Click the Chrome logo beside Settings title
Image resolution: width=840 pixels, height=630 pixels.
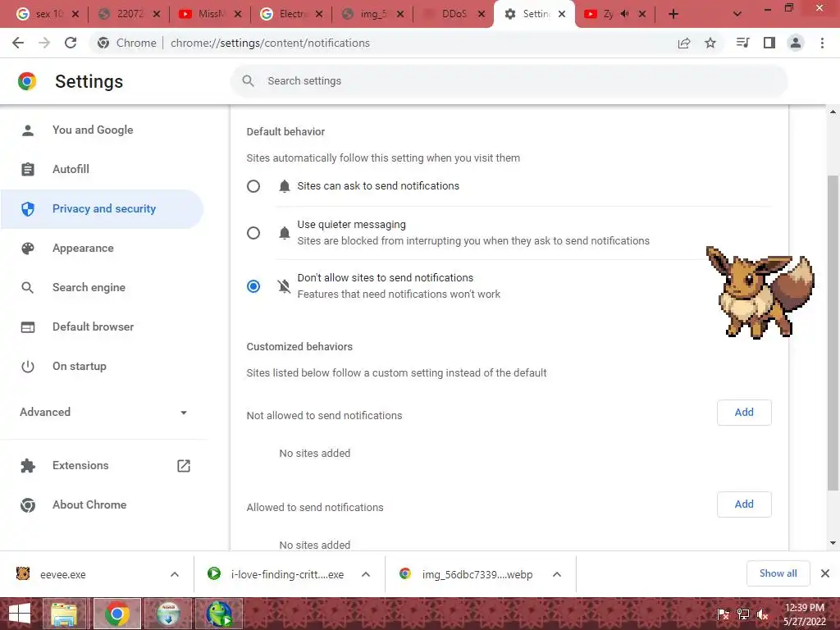pos(27,81)
